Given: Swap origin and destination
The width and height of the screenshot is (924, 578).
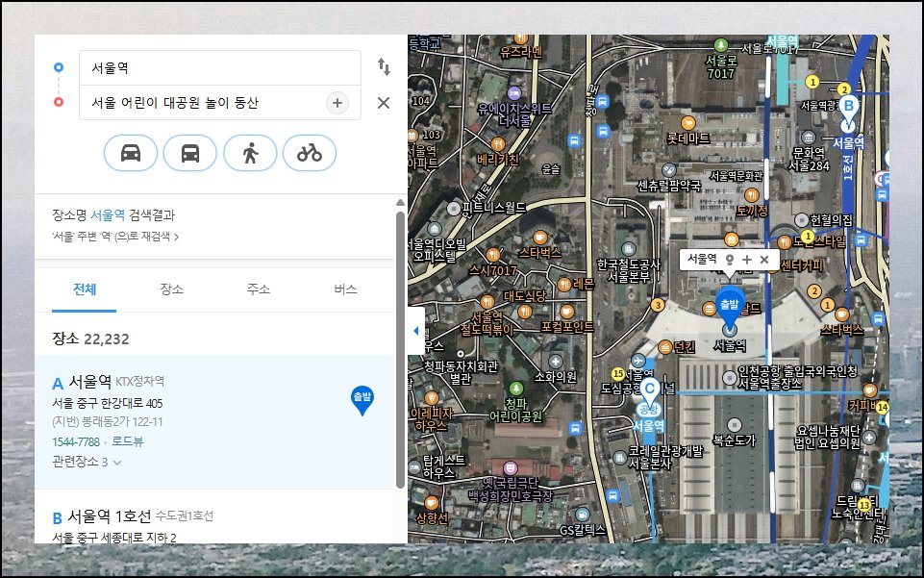Looking at the screenshot, I should (x=384, y=66).
